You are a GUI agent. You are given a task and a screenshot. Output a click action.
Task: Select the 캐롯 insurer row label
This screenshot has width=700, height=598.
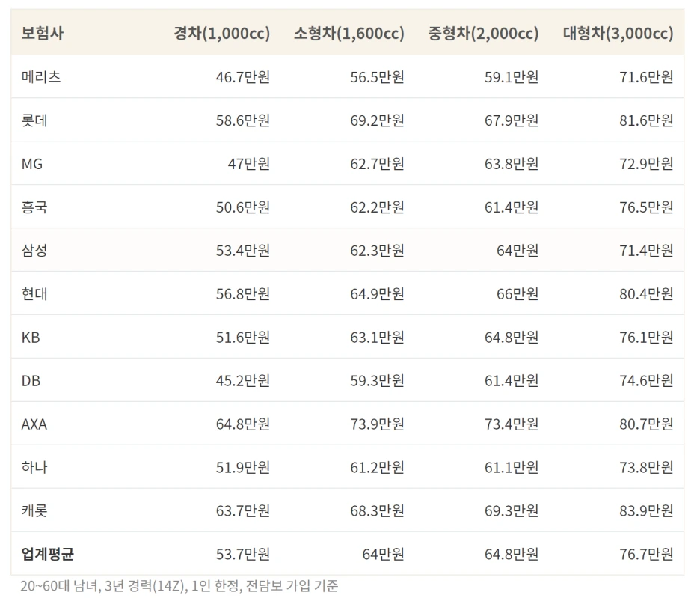pyautogui.click(x=34, y=510)
